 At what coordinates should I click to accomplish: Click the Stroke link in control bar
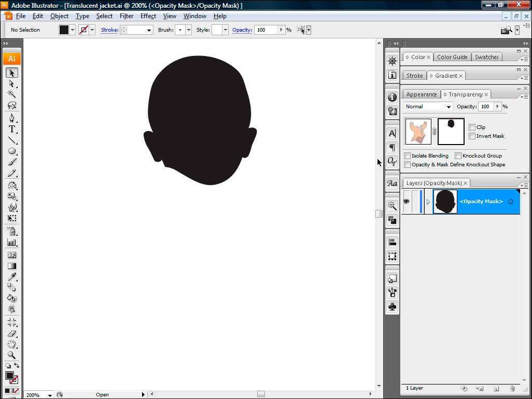coord(109,30)
